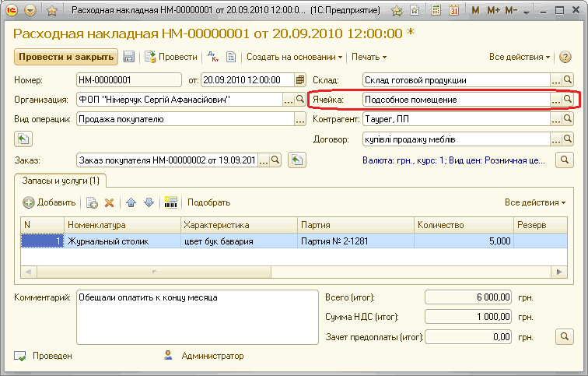Move the row down with the down arrow
The width and height of the screenshot is (588, 376).
(149, 202)
